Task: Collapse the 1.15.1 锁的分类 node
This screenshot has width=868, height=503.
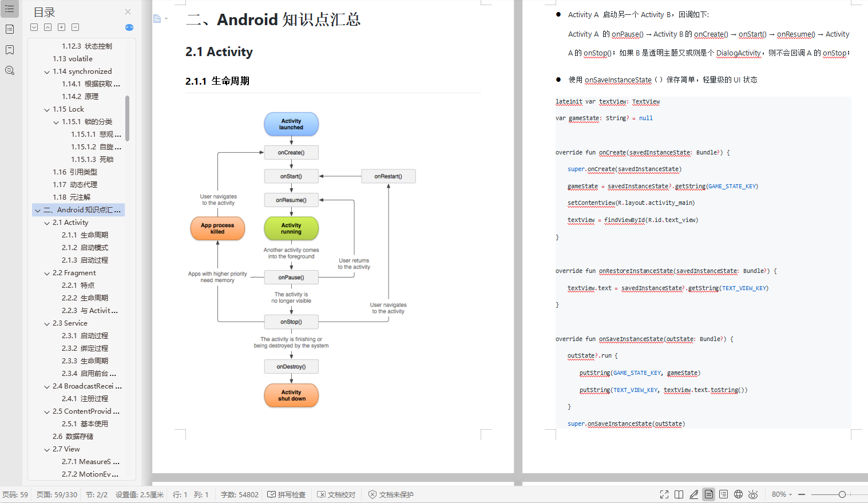Action: tap(56, 122)
